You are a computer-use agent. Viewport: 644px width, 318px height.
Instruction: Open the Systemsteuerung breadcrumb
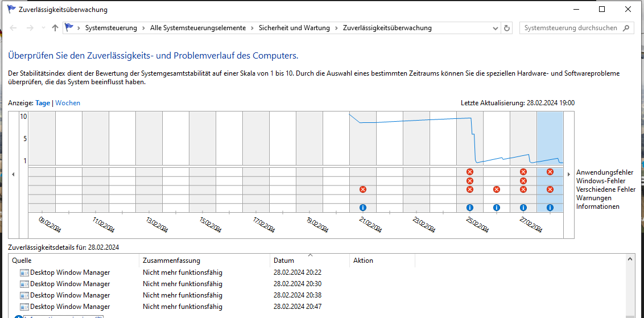[x=111, y=28]
